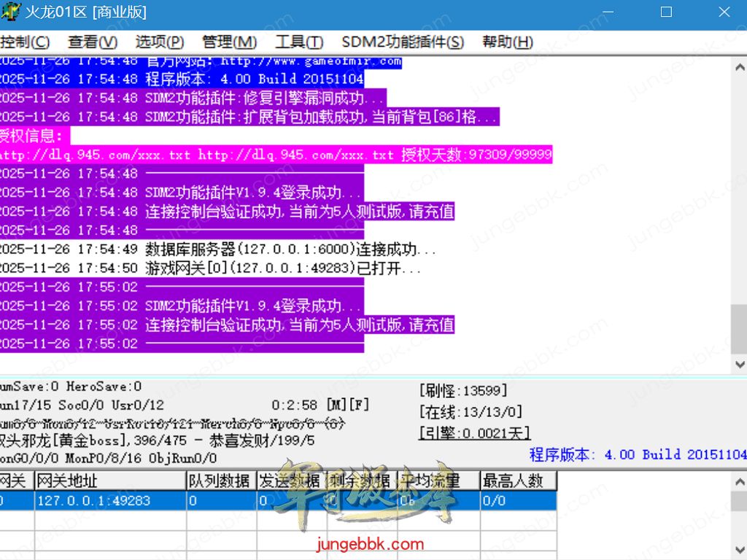Image resolution: width=747 pixels, height=560 pixels.
Task: Open the 查看(V) menu
Action: click(93, 42)
